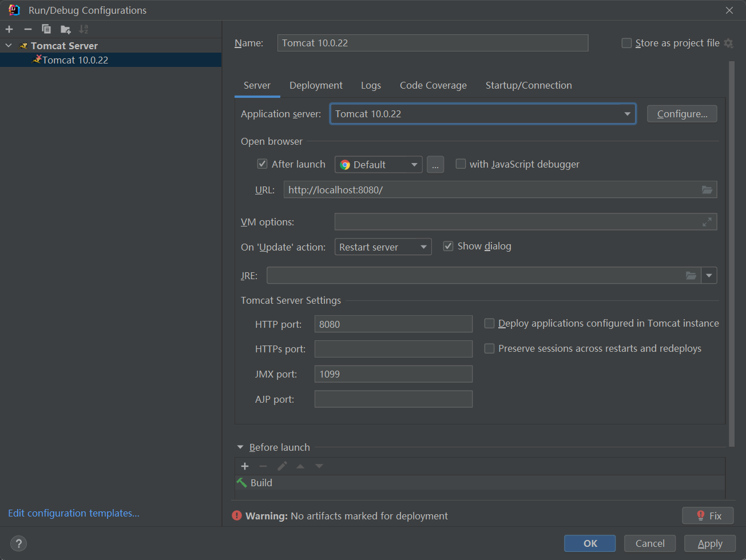Click Fix for the warning
This screenshot has width=746, height=560.
click(708, 516)
